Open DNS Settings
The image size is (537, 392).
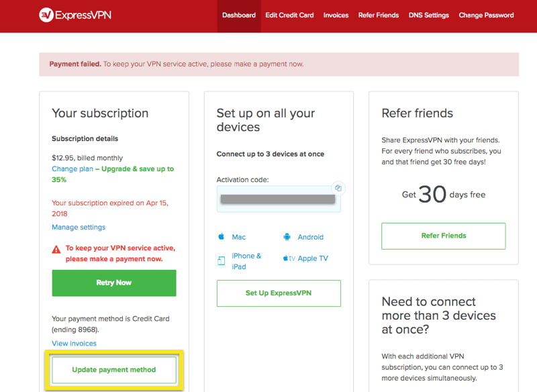tap(429, 15)
